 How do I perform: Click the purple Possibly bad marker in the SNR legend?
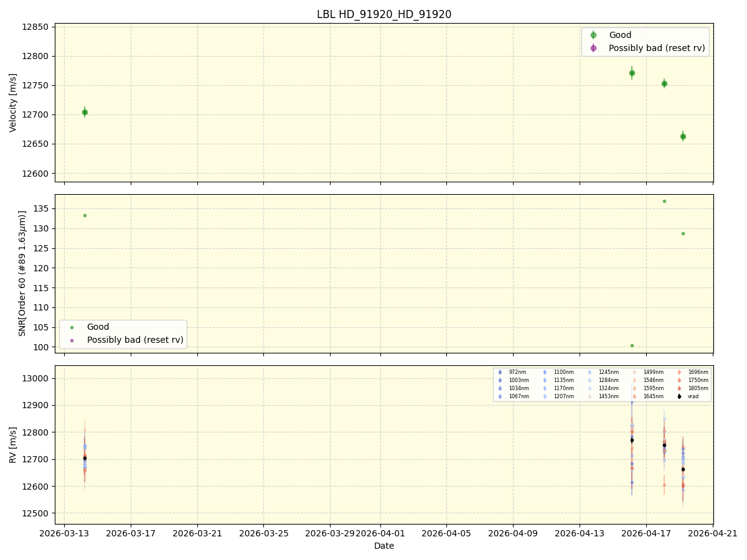tap(71, 340)
